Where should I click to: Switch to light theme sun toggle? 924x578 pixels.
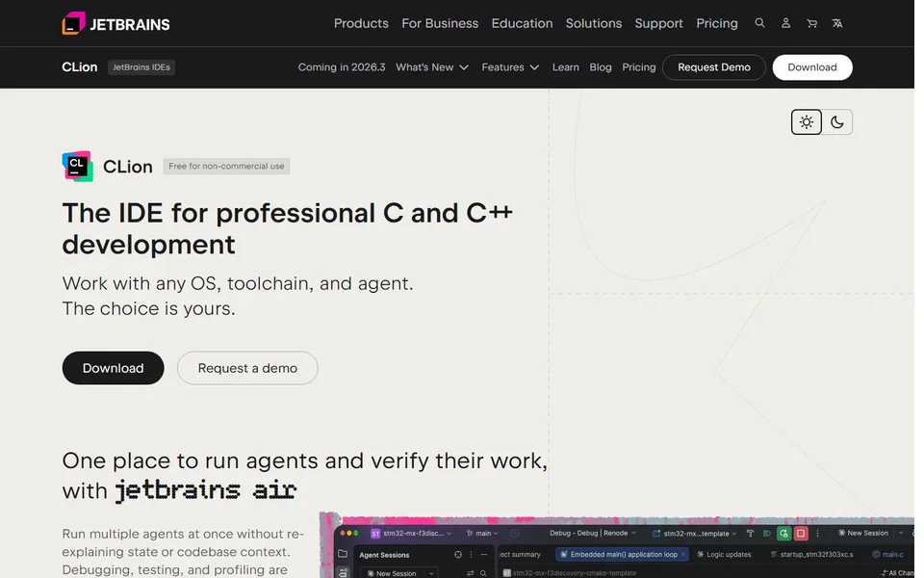[x=807, y=122]
